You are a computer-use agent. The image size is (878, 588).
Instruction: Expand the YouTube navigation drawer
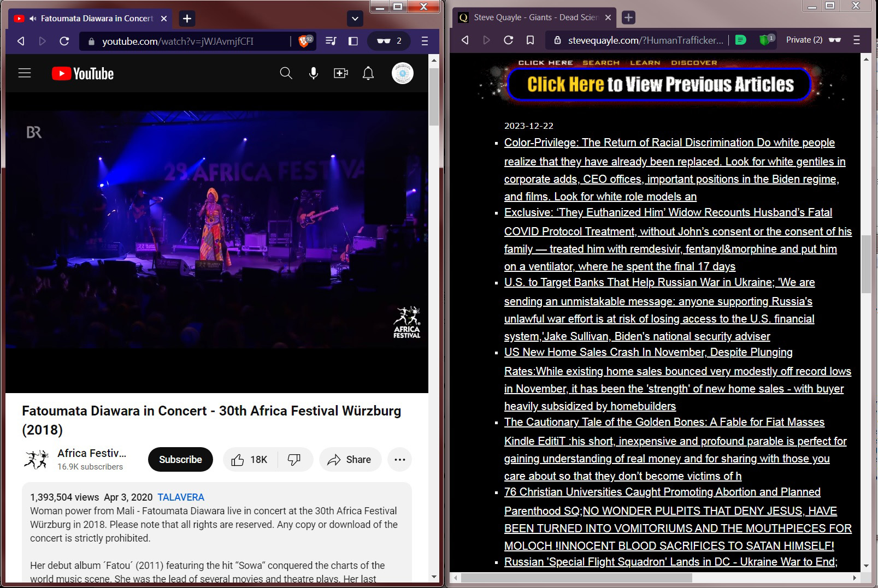point(25,73)
